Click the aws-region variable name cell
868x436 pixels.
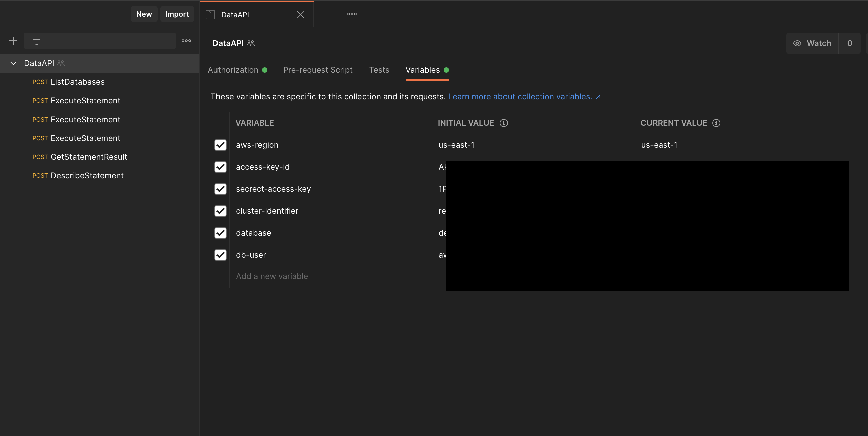coord(330,145)
